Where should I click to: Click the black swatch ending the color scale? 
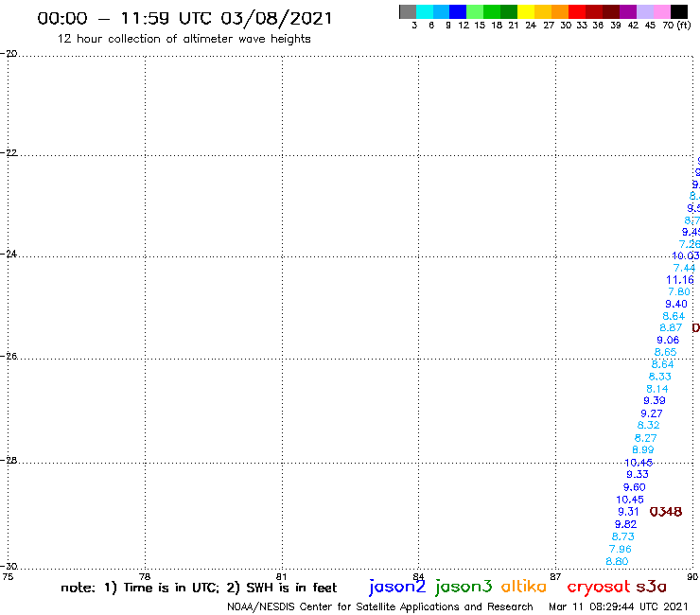679,11
